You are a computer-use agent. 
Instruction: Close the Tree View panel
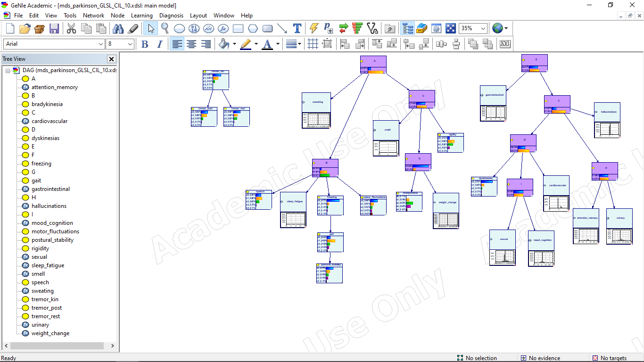point(111,59)
